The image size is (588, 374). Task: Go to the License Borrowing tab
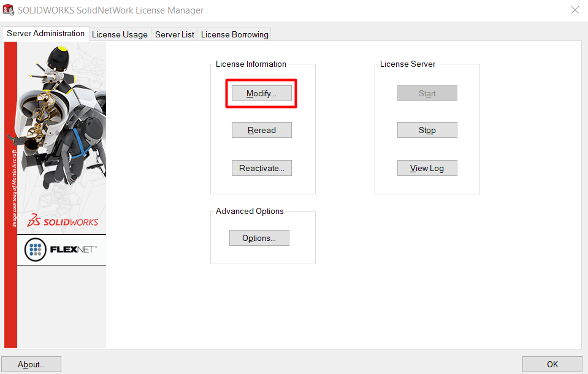pyautogui.click(x=235, y=34)
